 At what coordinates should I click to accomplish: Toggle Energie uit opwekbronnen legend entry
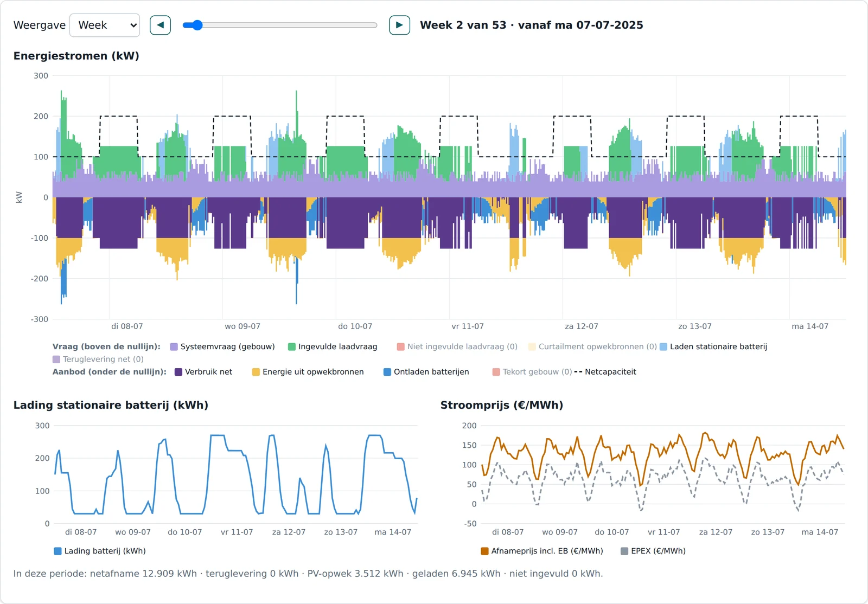click(308, 371)
